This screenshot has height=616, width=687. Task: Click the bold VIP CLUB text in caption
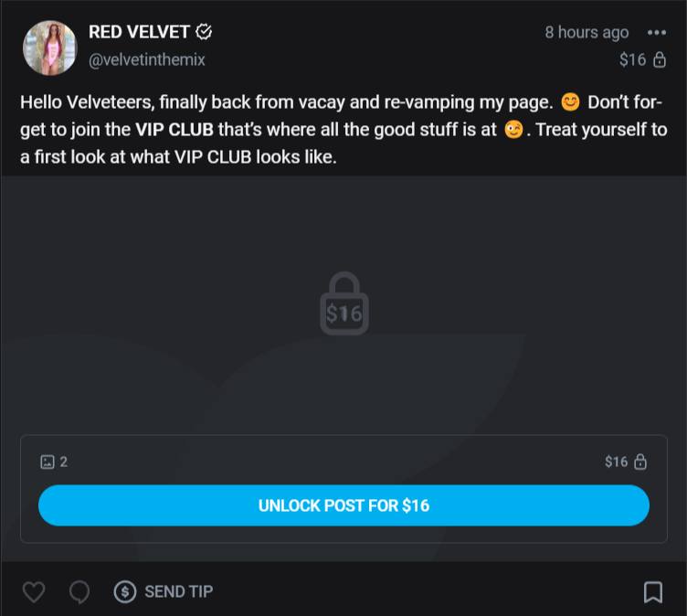174,130
